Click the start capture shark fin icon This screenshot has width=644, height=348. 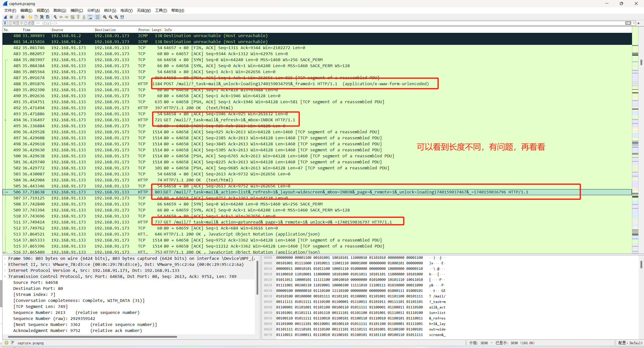(6, 17)
